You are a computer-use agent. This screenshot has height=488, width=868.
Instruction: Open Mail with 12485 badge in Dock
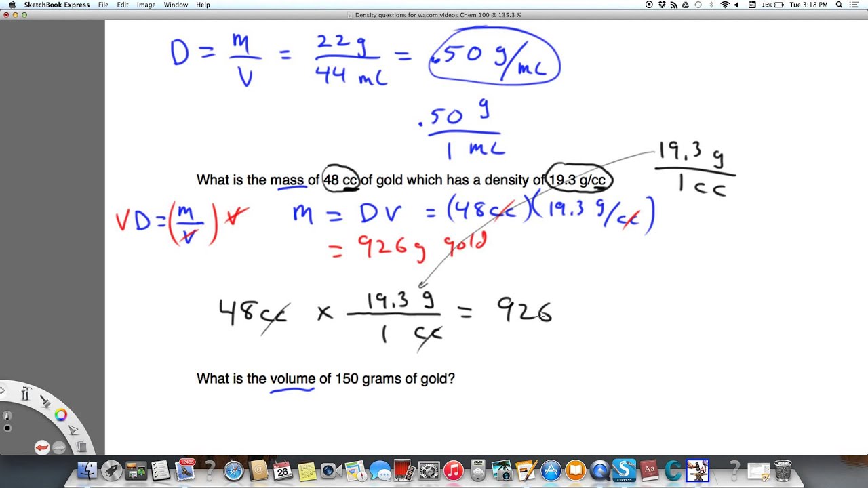(x=184, y=470)
